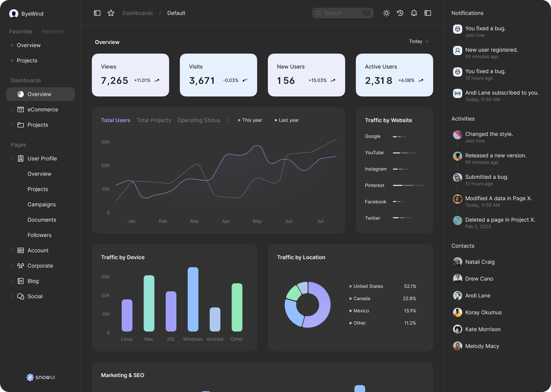Screen dimensions: 551x392
Task: Toggle the right notifications panel icon
Action: [427, 13]
